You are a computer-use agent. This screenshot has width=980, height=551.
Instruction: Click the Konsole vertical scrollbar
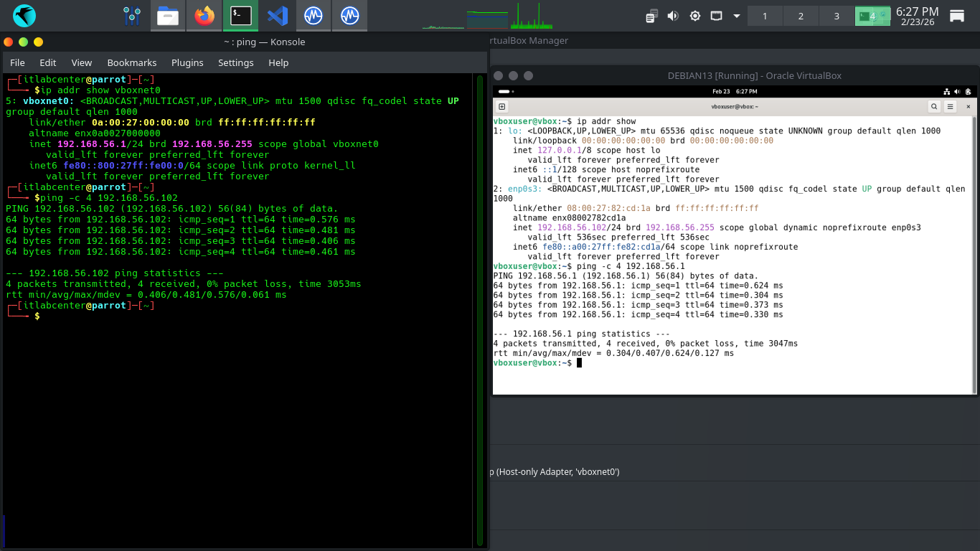pos(480,309)
